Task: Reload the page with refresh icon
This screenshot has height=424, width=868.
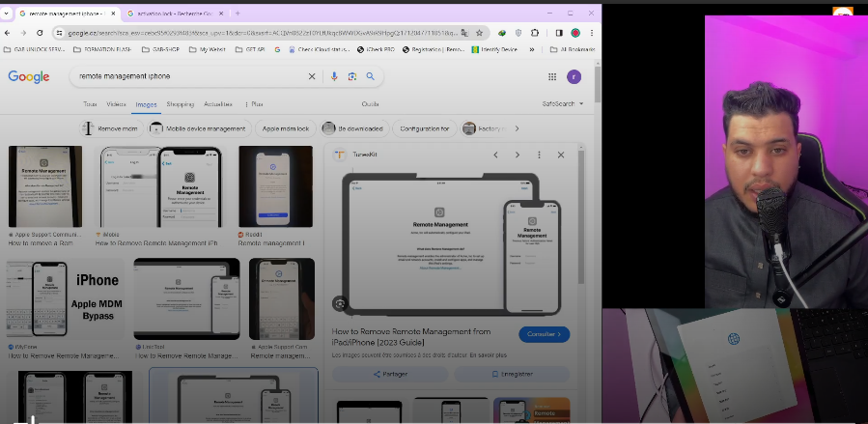Action: coord(40,33)
